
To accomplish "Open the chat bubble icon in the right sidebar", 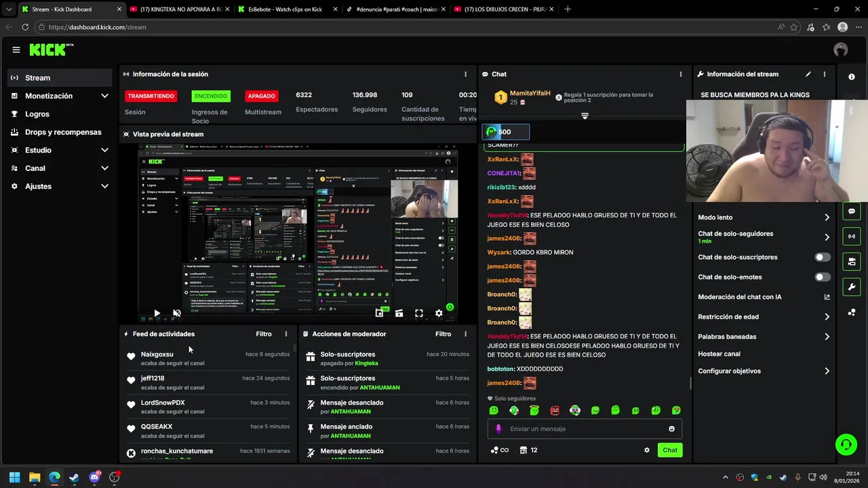I will (852, 211).
